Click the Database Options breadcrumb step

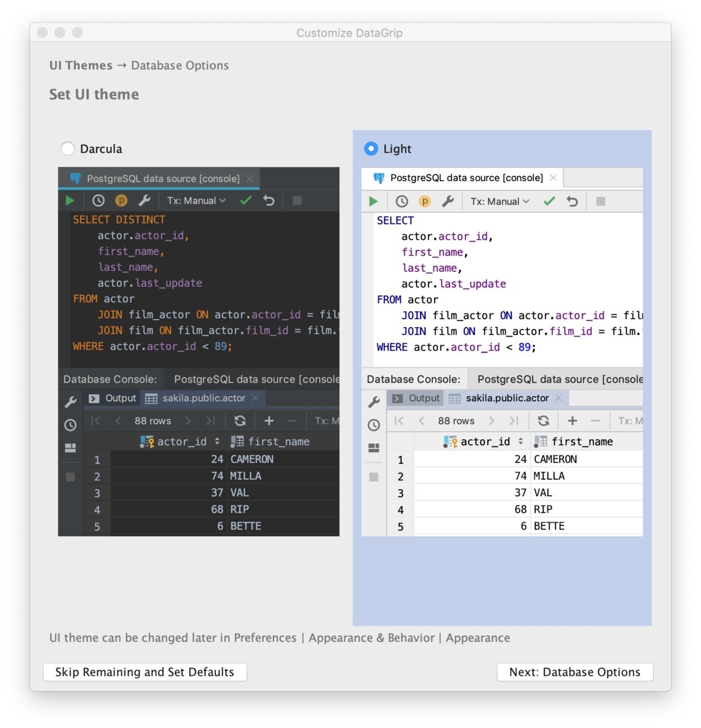pos(180,66)
